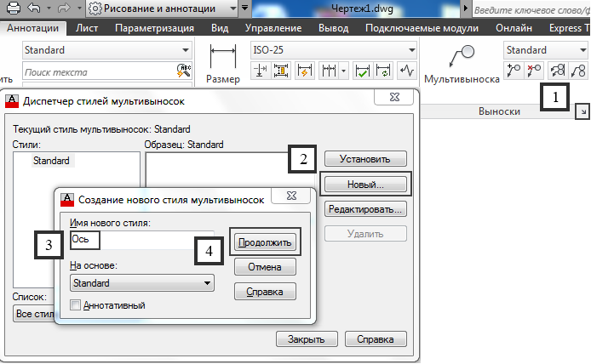This screenshot has height=364, width=591.
Task: Open the Подключаемые модули tab
Action: pyautogui.click(x=422, y=28)
